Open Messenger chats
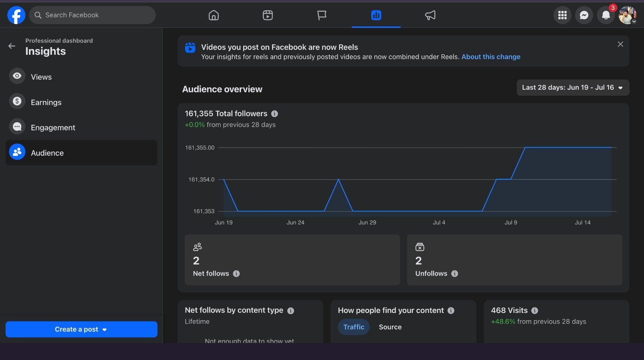 (x=584, y=15)
